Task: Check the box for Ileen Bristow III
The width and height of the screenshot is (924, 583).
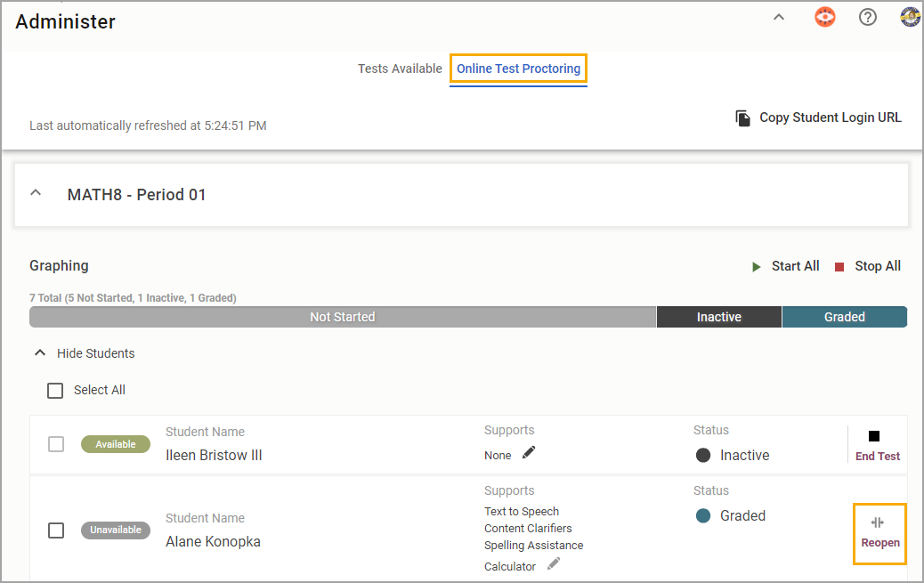Action: [56, 444]
